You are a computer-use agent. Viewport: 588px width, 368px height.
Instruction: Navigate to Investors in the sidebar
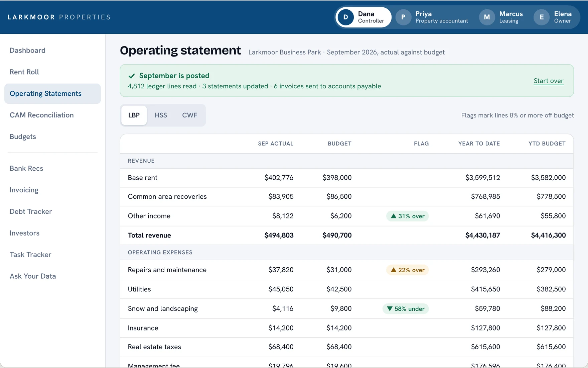tap(24, 233)
